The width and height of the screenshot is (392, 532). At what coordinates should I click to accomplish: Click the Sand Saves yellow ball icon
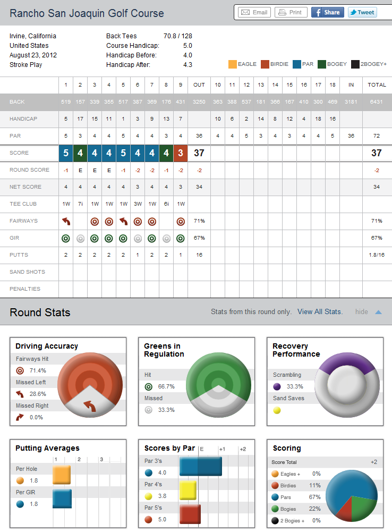[277, 410]
